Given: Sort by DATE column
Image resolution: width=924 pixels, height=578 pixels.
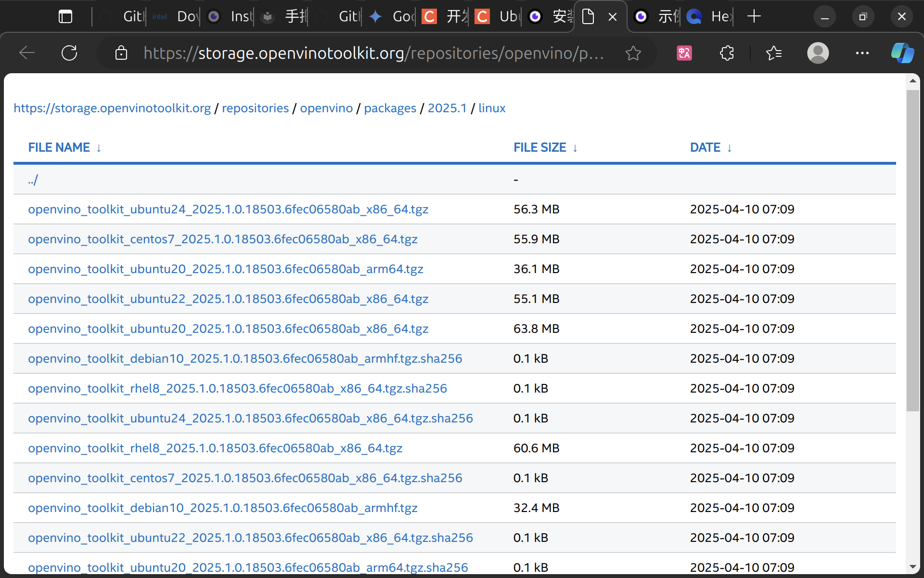Looking at the screenshot, I should (711, 147).
